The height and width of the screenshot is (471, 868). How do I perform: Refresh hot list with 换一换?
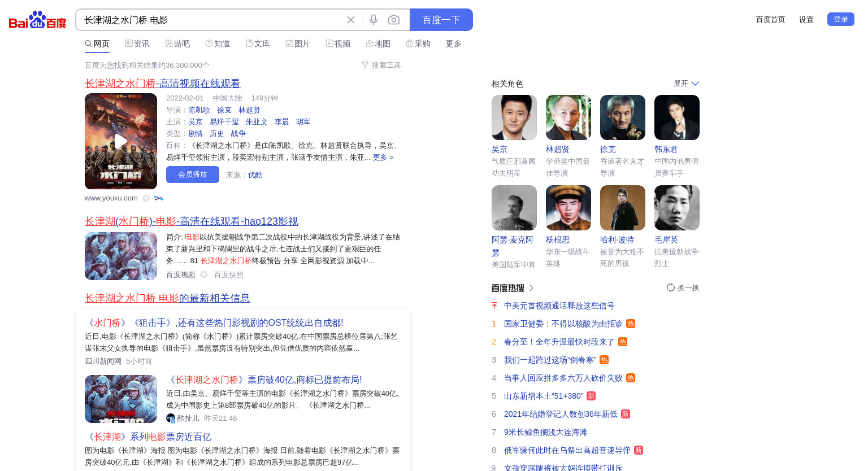[x=683, y=288]
